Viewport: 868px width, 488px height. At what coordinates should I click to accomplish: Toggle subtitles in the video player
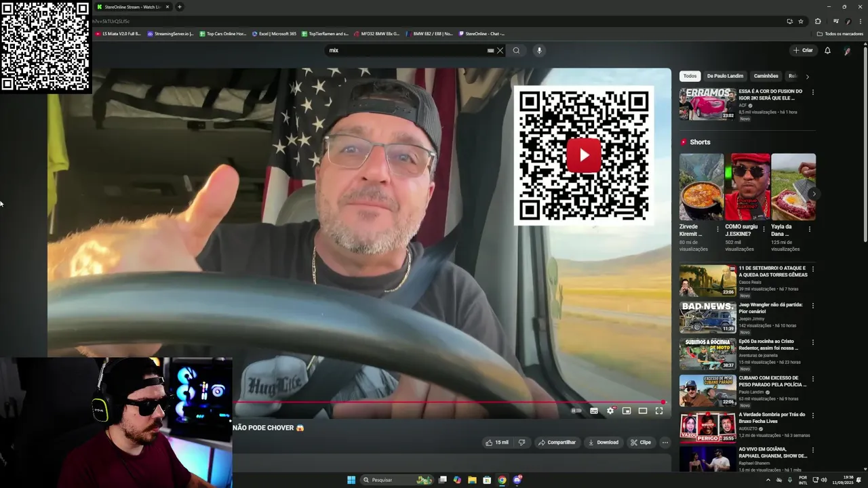point(594,411)
